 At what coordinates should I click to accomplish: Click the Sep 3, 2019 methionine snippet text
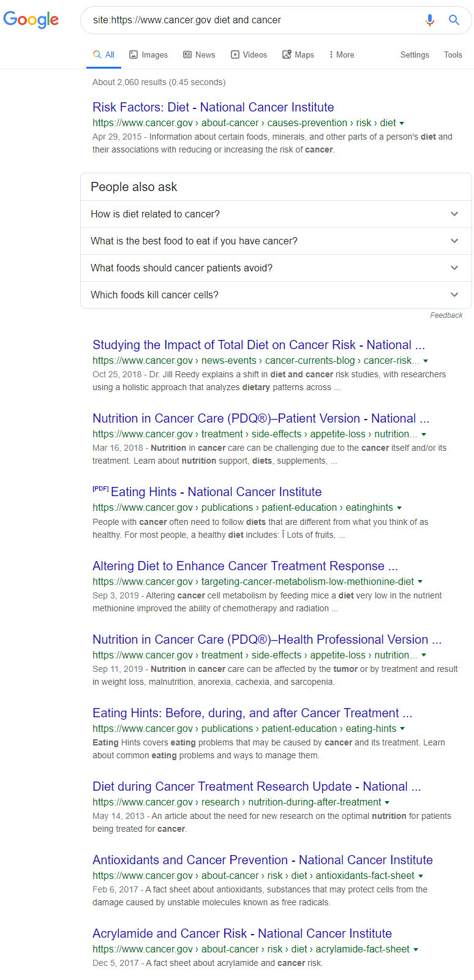click(267, 601)
